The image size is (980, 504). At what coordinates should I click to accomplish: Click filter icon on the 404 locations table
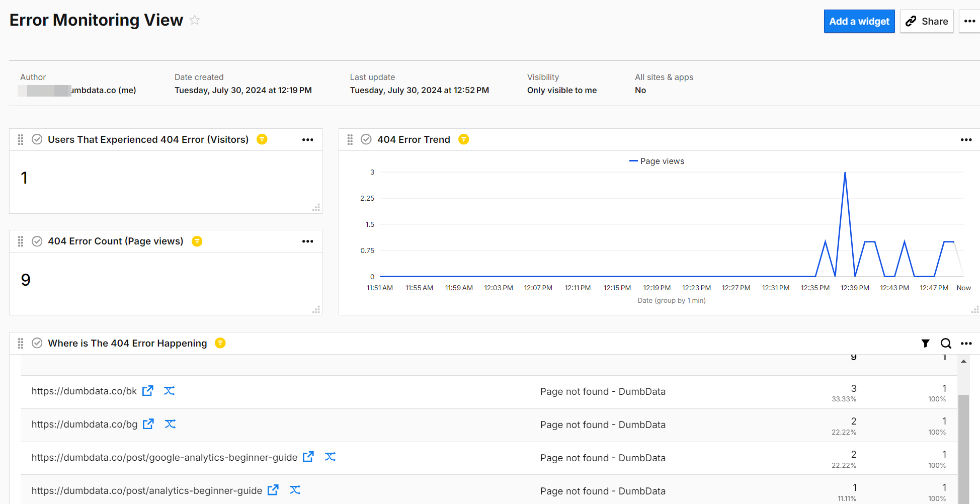tap(925, 343)
